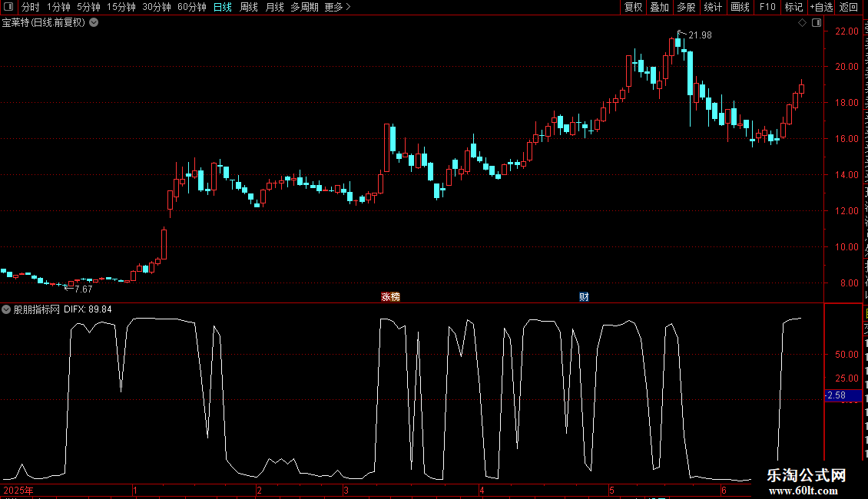868x499 pixels.
Task: Click the 宝莱特(日线.前复权) title text
Action: tap(44, 23)
